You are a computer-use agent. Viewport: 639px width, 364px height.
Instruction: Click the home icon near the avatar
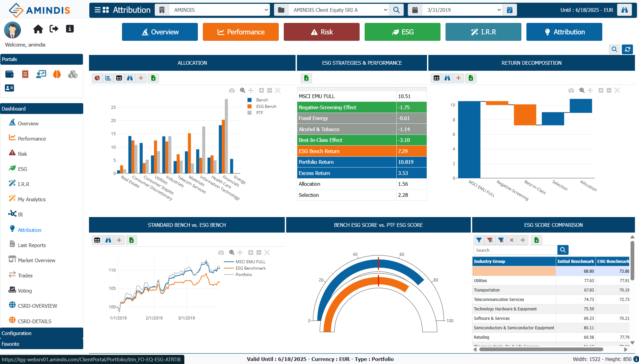pos(38,29)
